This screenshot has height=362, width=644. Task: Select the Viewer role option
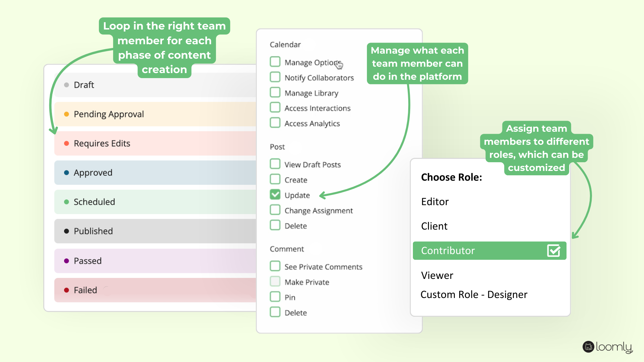[x=437, y=275]
